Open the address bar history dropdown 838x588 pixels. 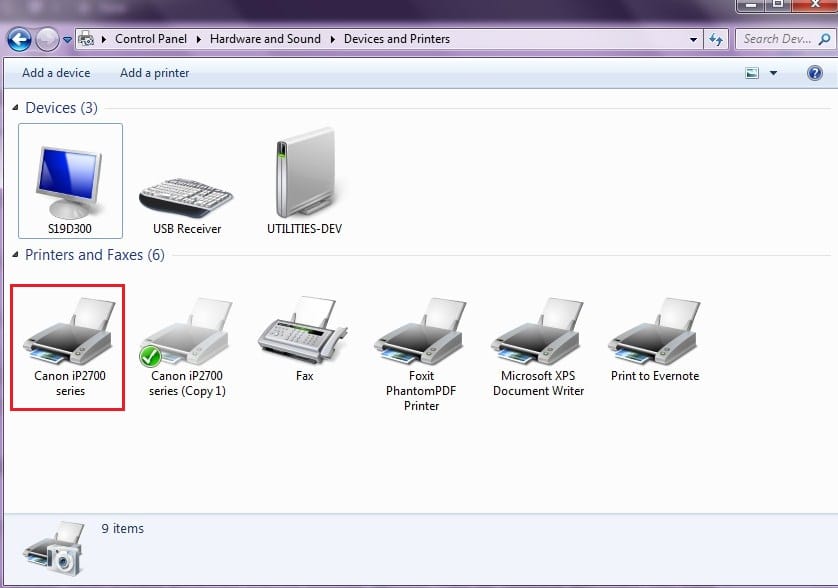click(693, 40)
